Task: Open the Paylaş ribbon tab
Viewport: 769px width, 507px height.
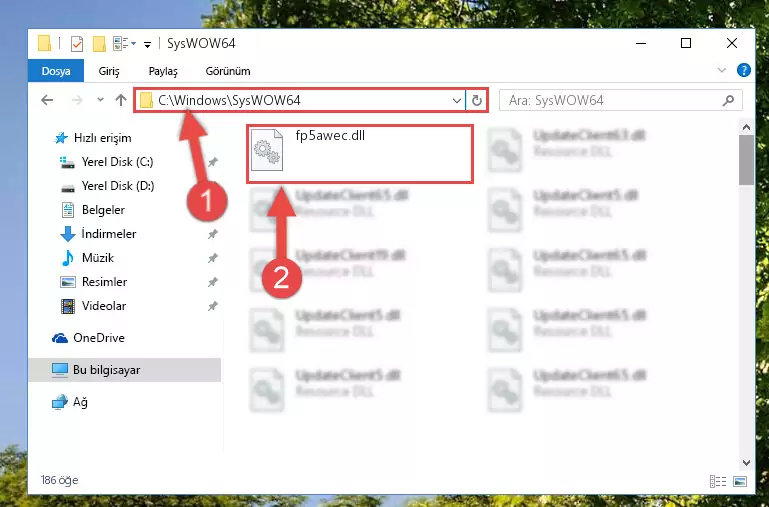Action: pos(163,71)
